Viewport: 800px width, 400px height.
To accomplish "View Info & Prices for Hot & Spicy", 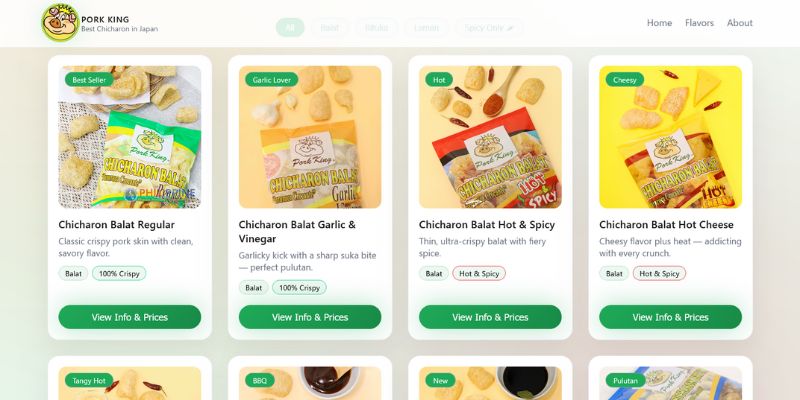I will 490,317.
